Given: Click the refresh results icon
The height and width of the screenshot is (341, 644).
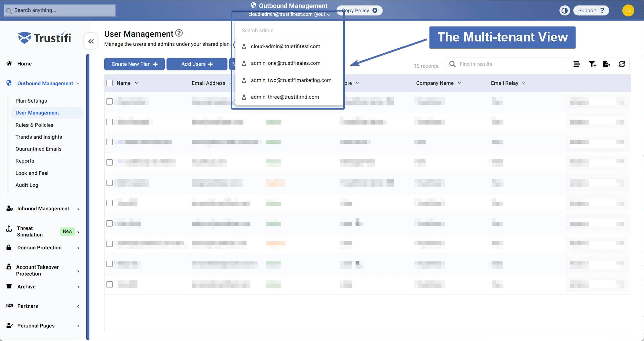Looking at the screenshot, I should (622, 64).
